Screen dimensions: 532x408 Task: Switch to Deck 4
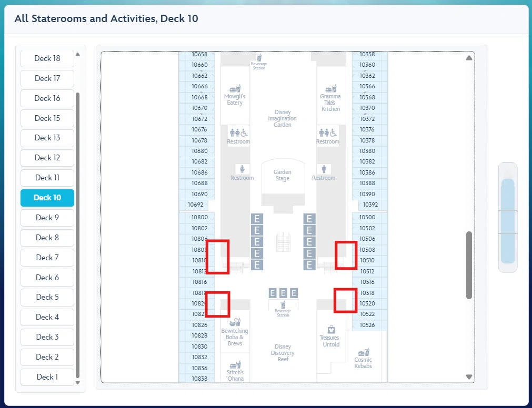coord(47,317)
